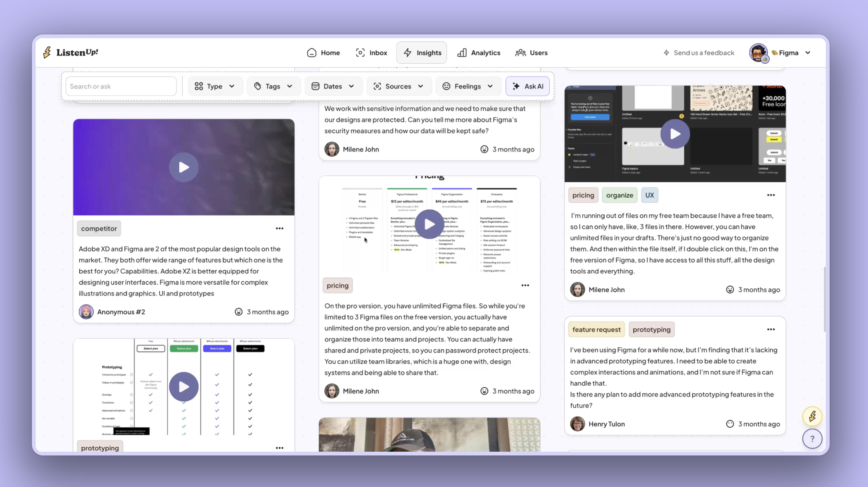
Task: Open the yellow lightning floating widget button
Action: tap(812, 416)
